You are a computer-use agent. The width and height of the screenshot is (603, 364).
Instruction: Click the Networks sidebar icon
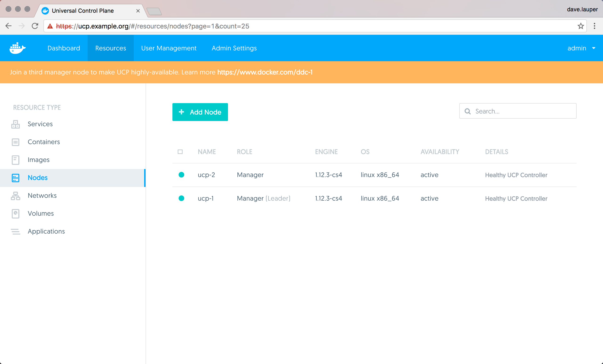point(15,196)
